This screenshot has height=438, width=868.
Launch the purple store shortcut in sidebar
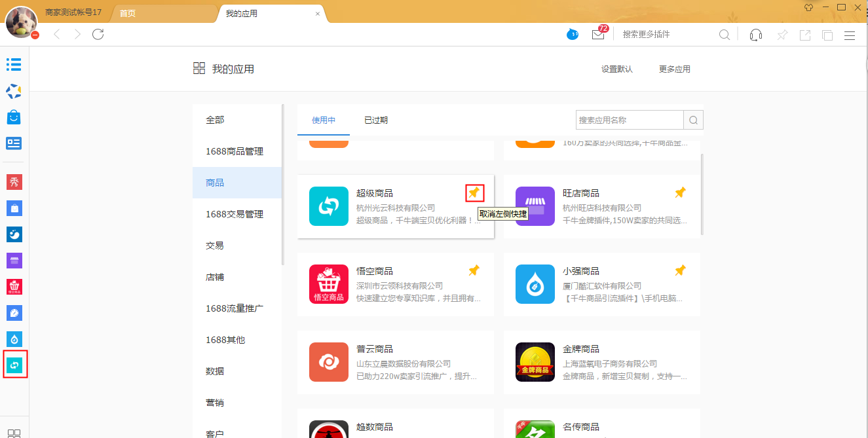point(14,261)
